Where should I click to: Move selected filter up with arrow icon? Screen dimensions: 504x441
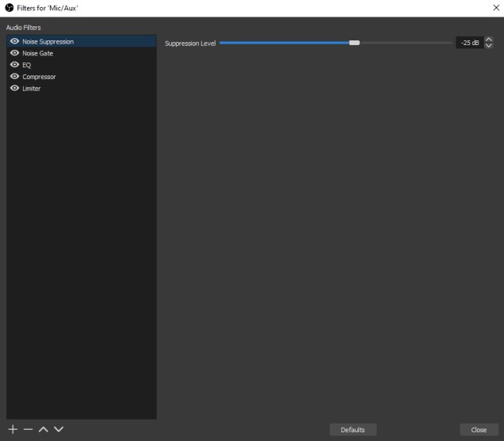point(43,429)
